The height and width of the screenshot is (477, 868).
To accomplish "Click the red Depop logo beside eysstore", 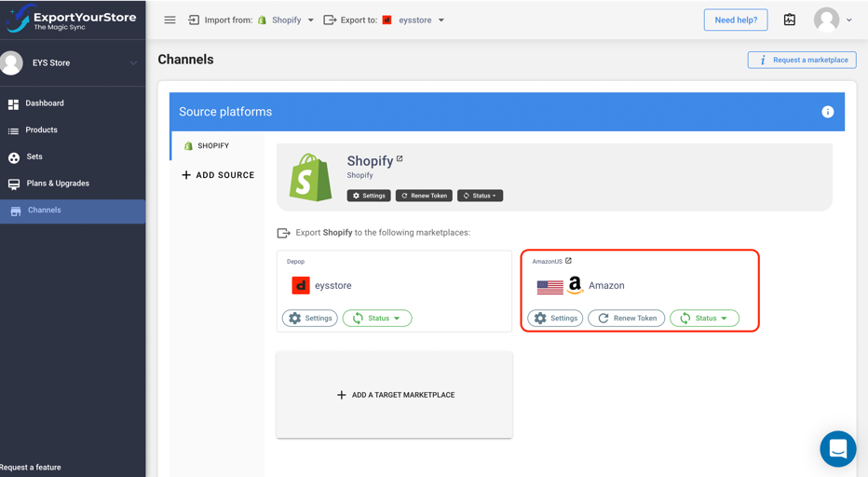I will (301, 285).
